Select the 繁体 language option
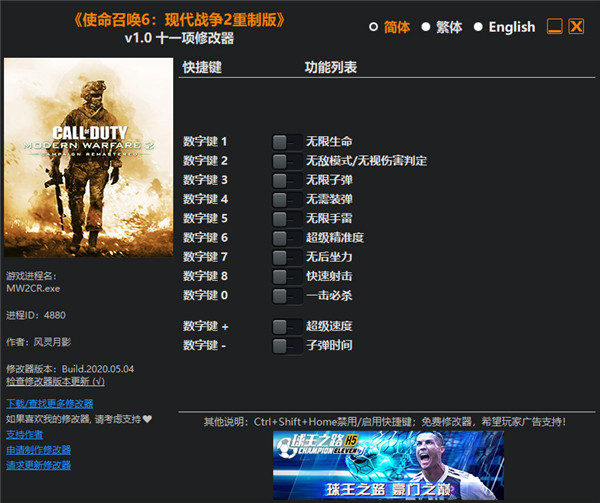Viewport: 600px width, 503px height. tap(426, 27)
